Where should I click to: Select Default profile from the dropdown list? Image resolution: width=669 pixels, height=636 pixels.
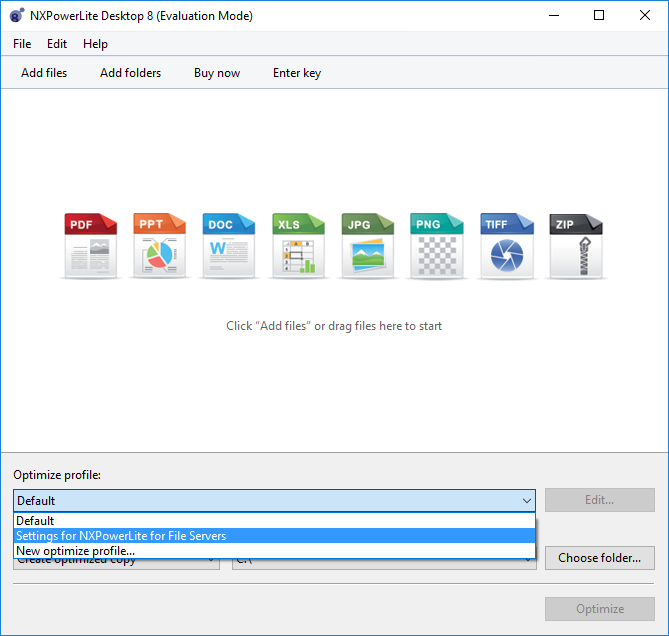coord(274,520)
